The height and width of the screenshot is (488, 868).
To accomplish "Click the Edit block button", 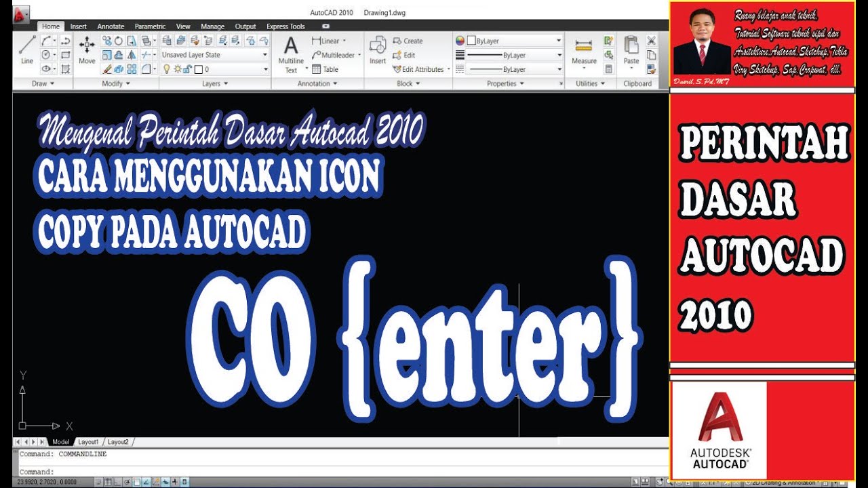I will click(x=404, y=55).
